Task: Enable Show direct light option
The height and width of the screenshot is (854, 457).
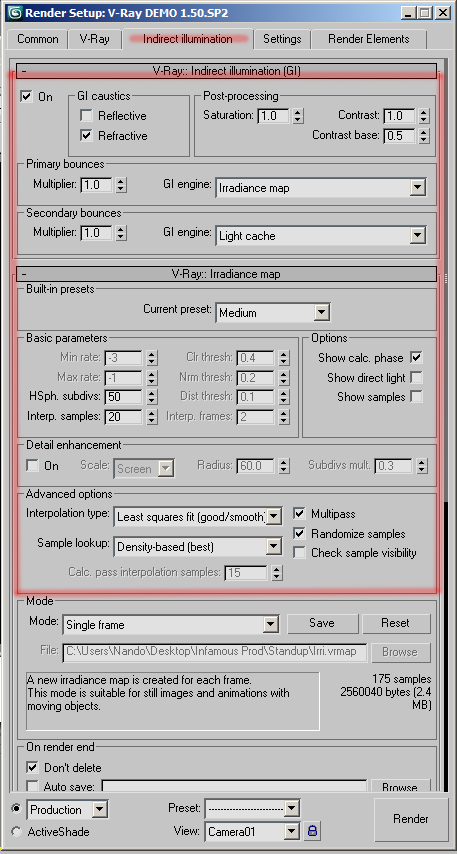Action: [417, 377]
